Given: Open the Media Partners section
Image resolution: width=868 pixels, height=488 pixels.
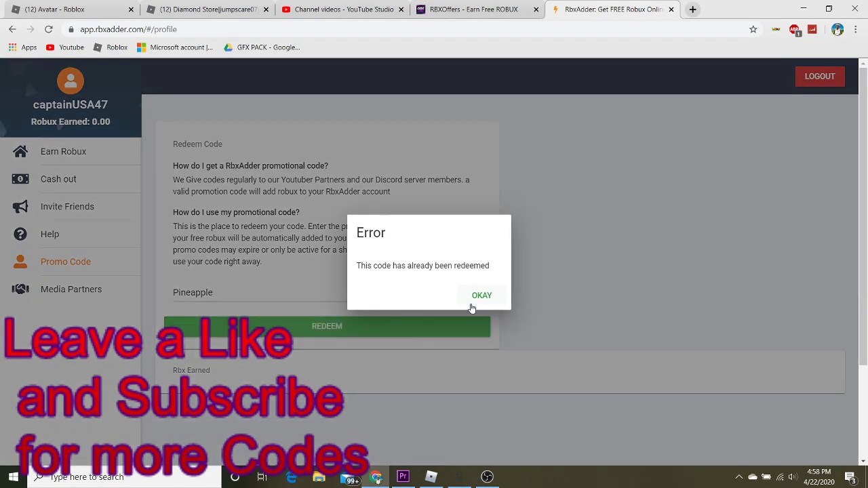Looking at the screenshot, I should pos(71,289).
